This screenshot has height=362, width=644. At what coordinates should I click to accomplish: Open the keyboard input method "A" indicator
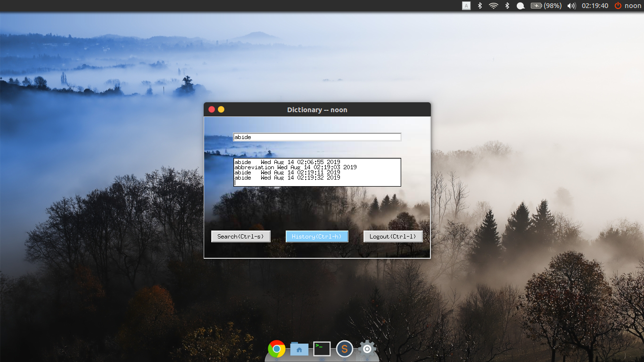[466, 6]
